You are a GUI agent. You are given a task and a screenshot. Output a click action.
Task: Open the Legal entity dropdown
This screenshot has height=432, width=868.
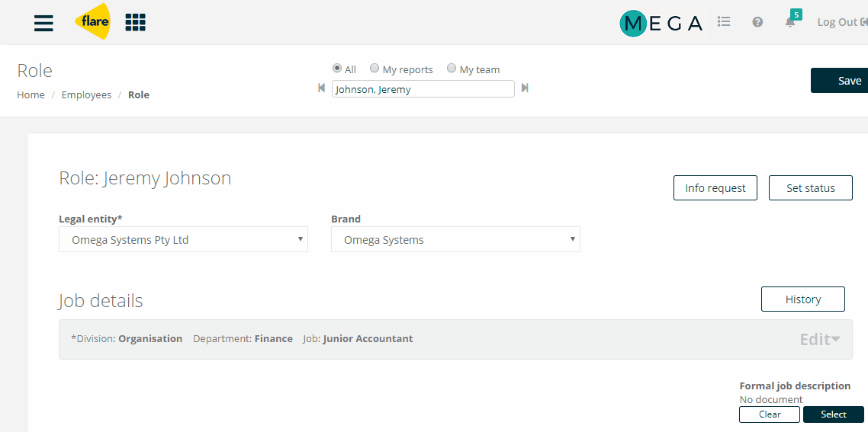coord(183,239)
